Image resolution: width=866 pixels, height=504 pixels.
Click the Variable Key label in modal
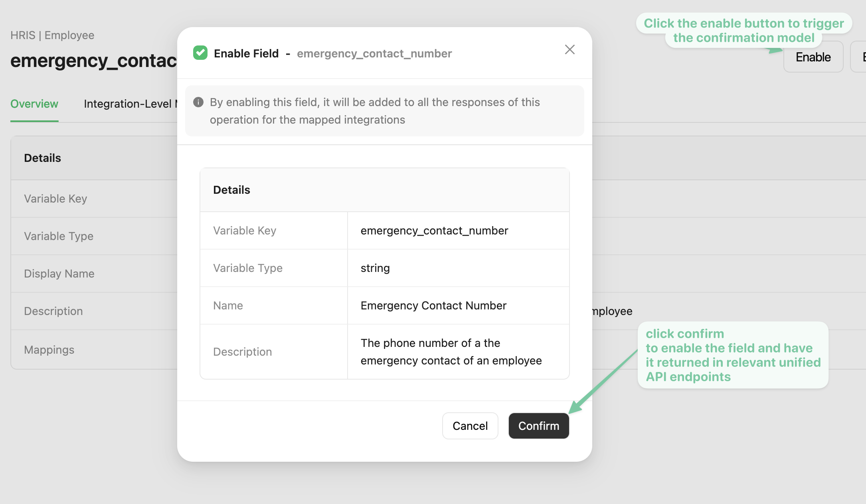[x=245, y=230]
